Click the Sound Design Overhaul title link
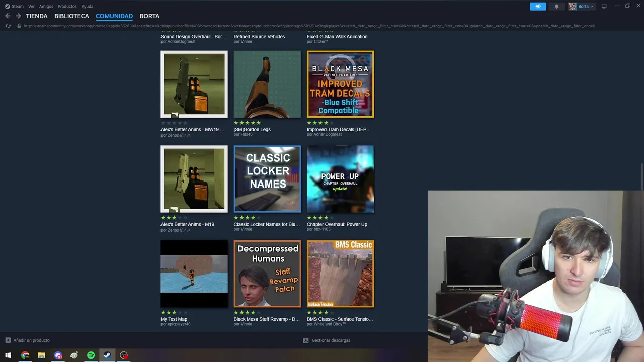Image resolution: width=644 pixels, height=362 pixels. pos(193,37)
